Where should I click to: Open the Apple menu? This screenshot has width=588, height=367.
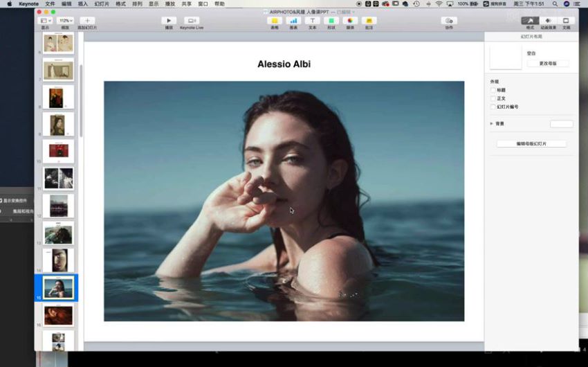tap(10, 3)
